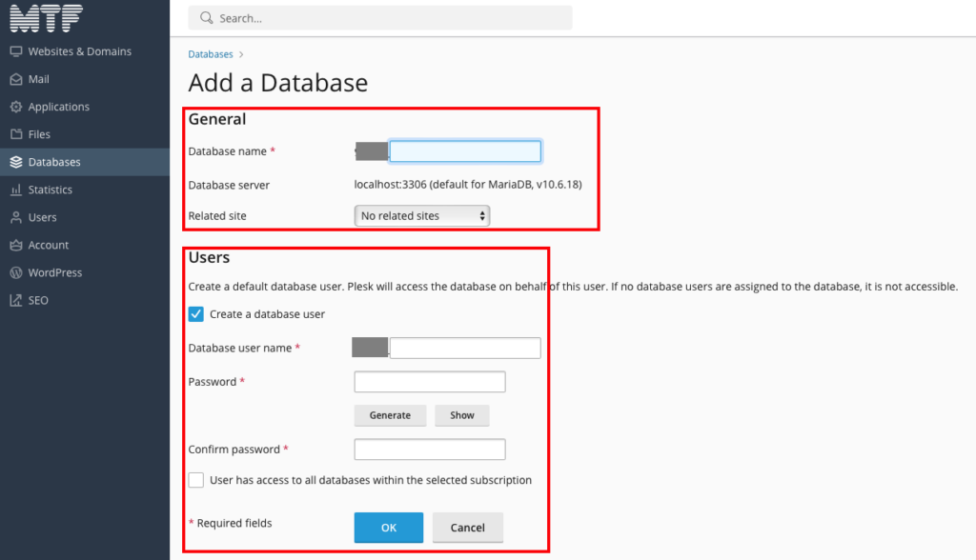The width and height of the screenshot is (976, 560).
Task: Click the Files folder icon
Action: point(16,134)
